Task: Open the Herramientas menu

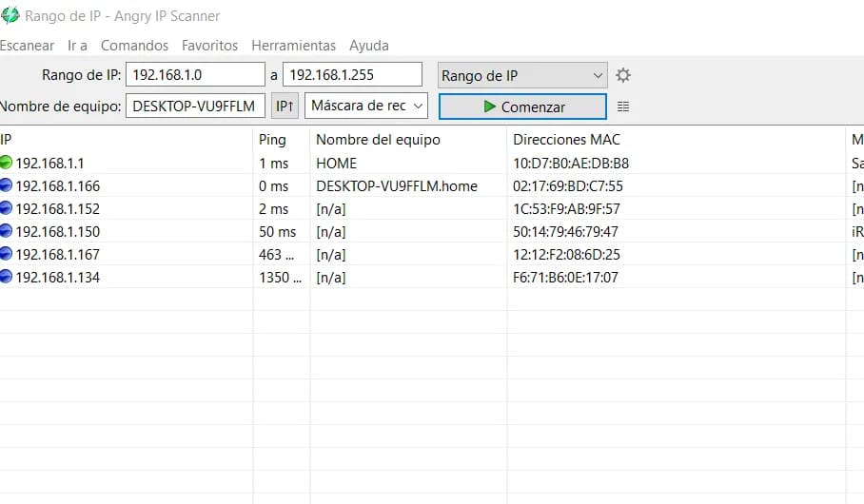Action: (x=293, y=45)
